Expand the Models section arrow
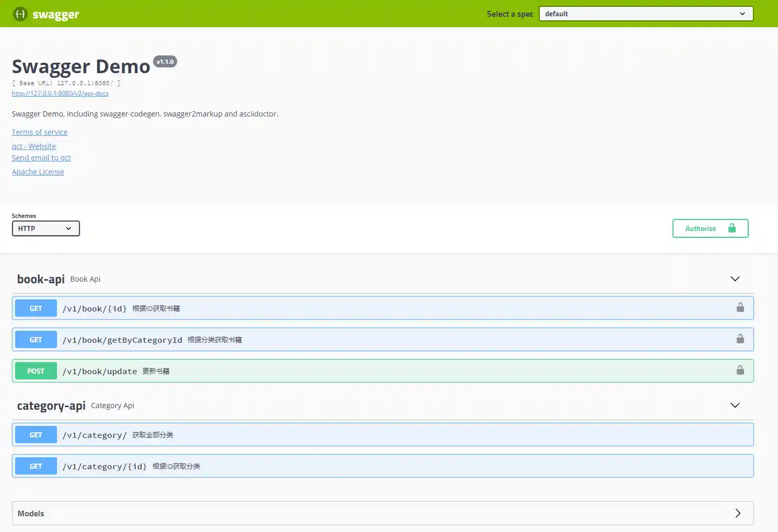Viewport: 778px width, 532px height. (x=738, y=513)
